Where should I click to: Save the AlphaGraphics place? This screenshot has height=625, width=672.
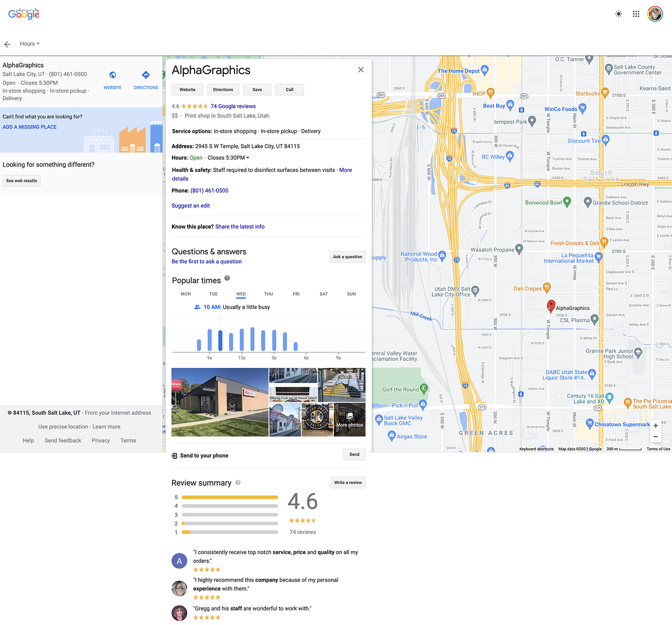[x=257, y=90]
